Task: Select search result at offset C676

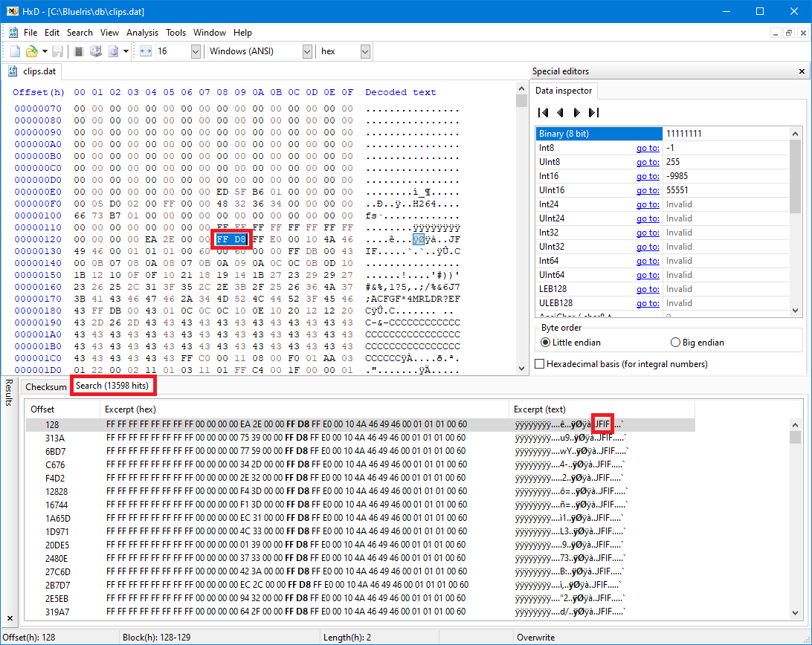Action: point(360,465)
